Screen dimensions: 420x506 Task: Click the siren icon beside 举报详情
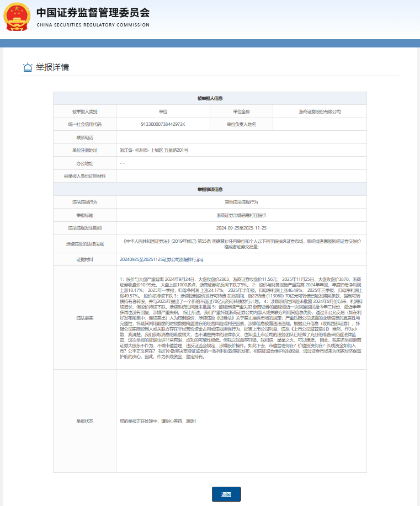tap(28, 67)
